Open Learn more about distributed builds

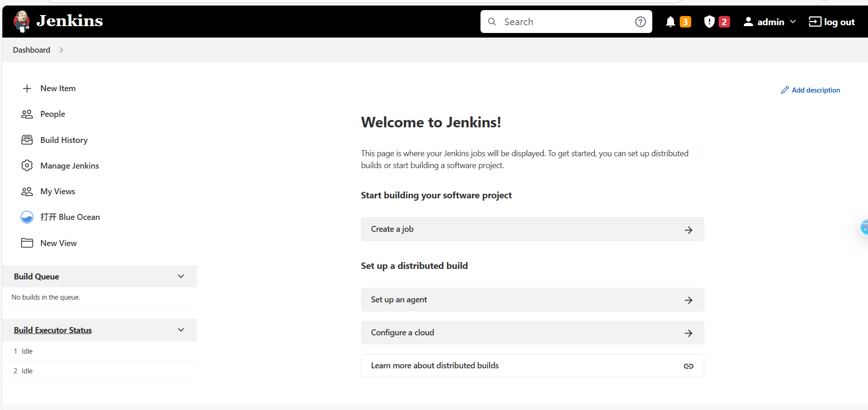point(532,366)
